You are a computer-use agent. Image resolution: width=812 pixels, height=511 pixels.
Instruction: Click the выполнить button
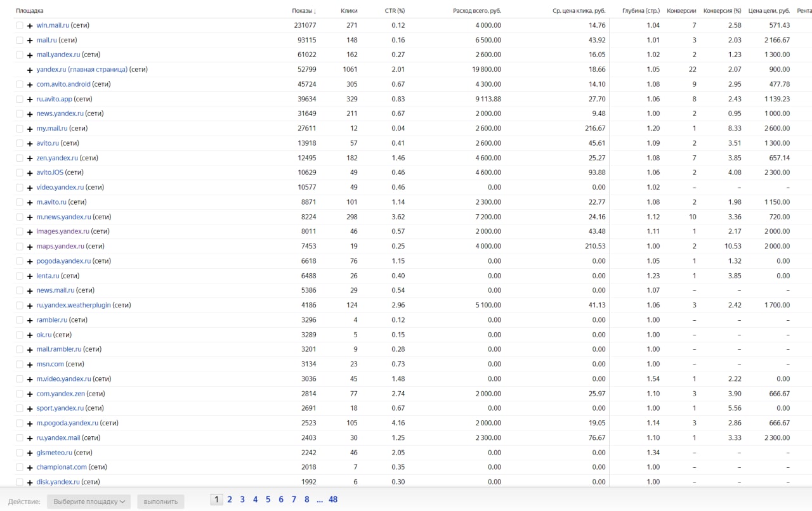(x=160, y=501)
